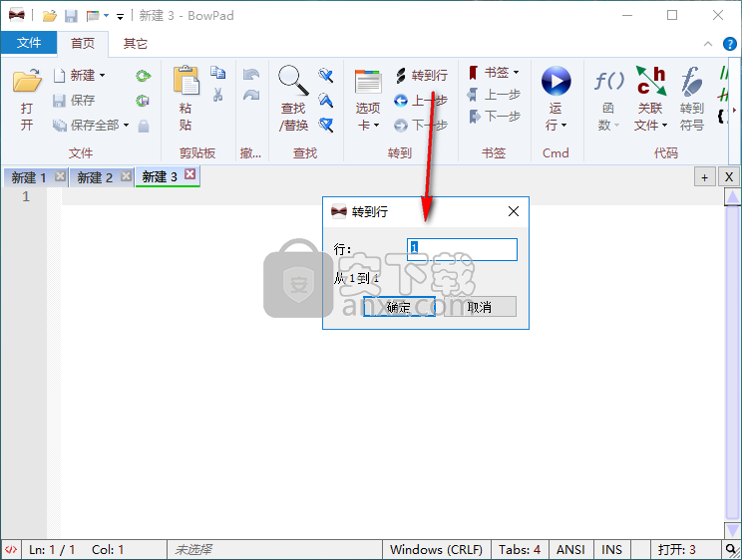Click the scrollbar down arrow
Viewport: 742px width, 560px height.
(x=733, y=530)
